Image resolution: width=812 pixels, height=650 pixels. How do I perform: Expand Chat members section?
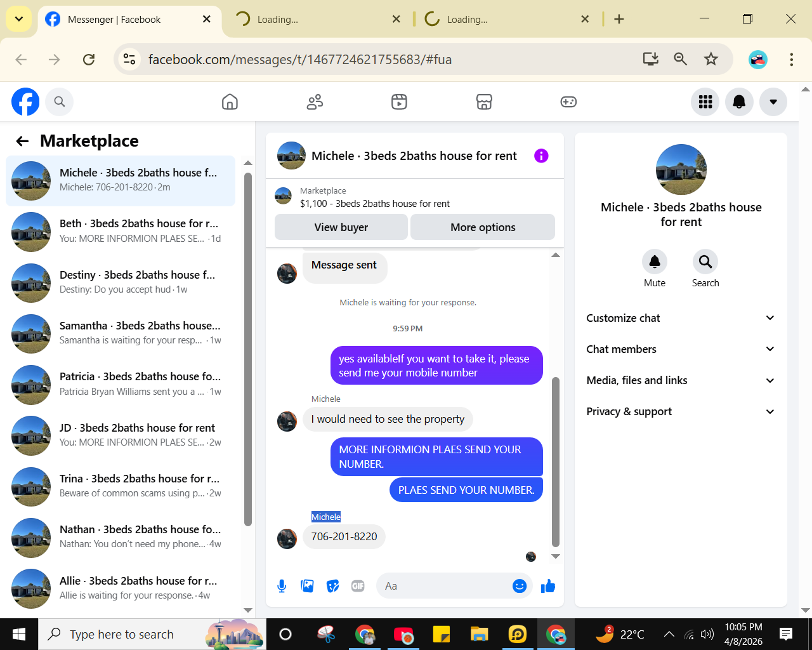681,349
